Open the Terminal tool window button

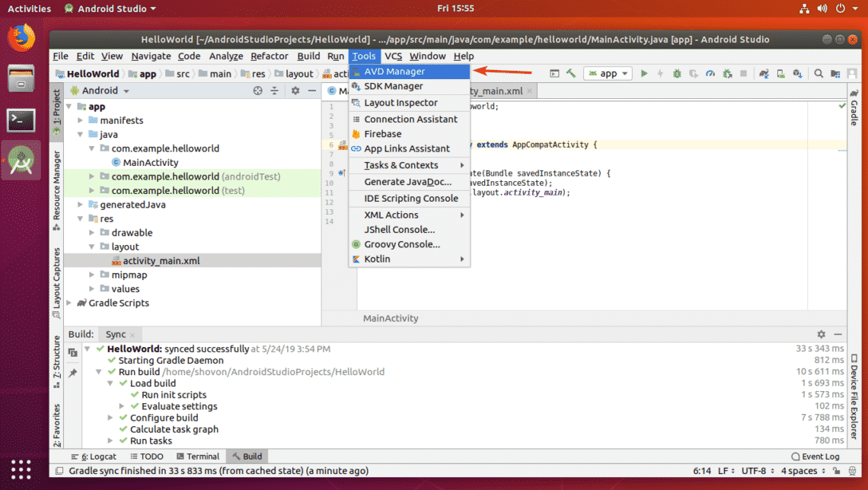(198, 457)
